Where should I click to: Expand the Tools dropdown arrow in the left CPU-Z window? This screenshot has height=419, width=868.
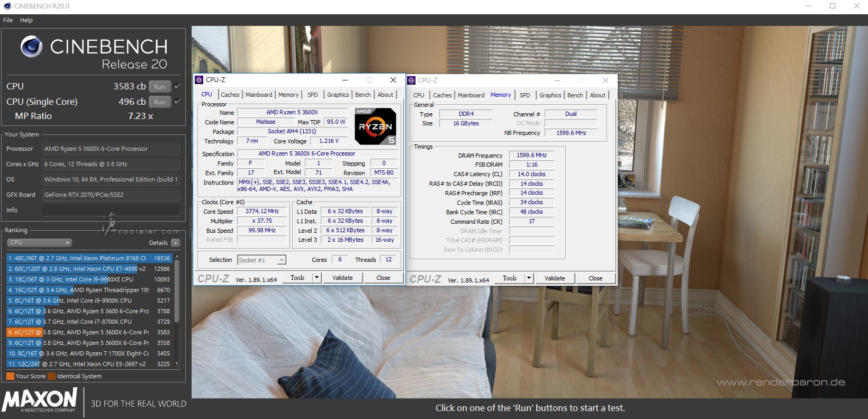click(x=317, y=278)
